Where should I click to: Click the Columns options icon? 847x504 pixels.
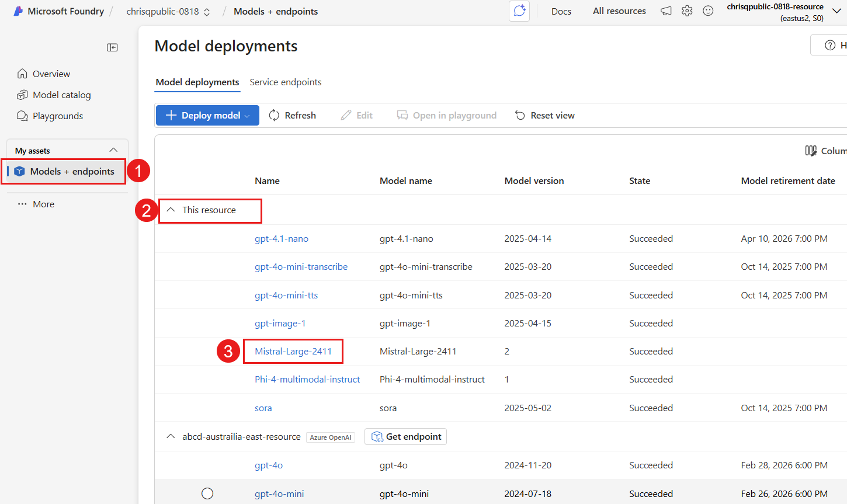tap(811, 151)
